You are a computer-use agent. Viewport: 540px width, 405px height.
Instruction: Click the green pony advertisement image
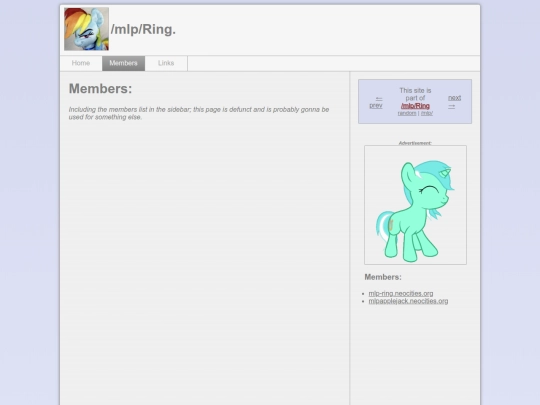click(x=415, y=205)
